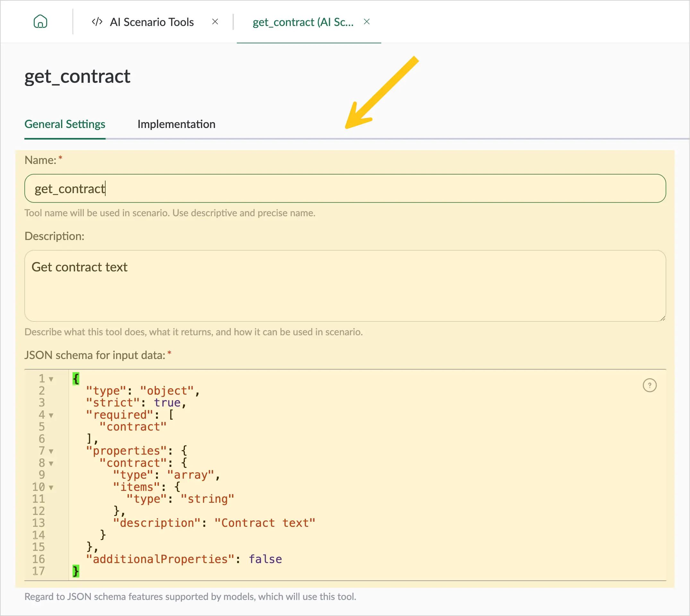Click the false value on line 16
The width and height of the screenshot is (690, 616).
(265, 559)
